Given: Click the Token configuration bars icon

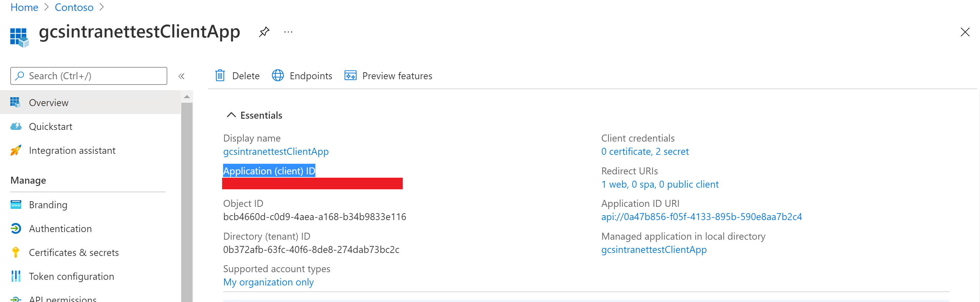Looking at the screenshot, I should [16, 276].
